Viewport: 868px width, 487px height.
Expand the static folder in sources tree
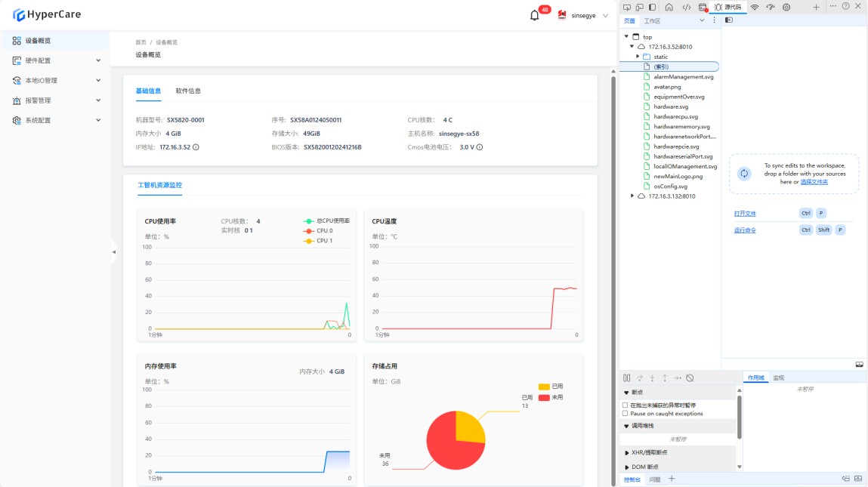pos(638,57)
